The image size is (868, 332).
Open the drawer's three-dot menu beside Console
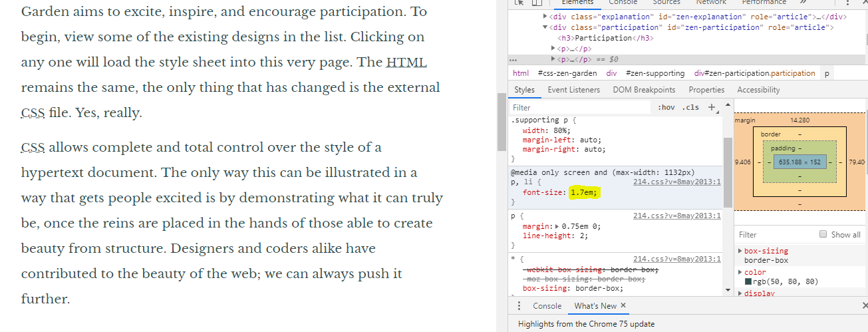(519, 305)
